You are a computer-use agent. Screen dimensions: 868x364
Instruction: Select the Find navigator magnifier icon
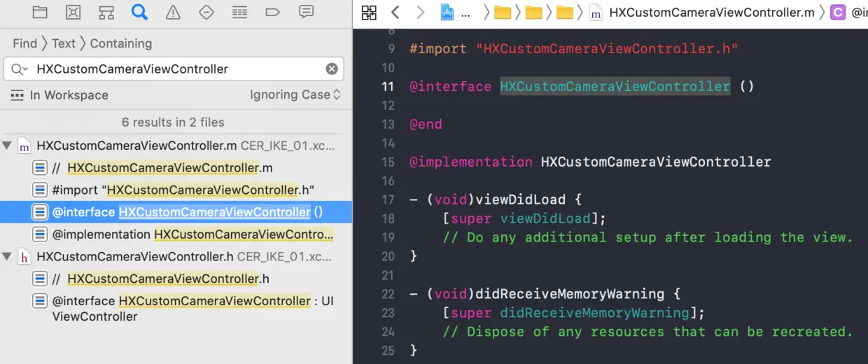[x=139, y=12]
